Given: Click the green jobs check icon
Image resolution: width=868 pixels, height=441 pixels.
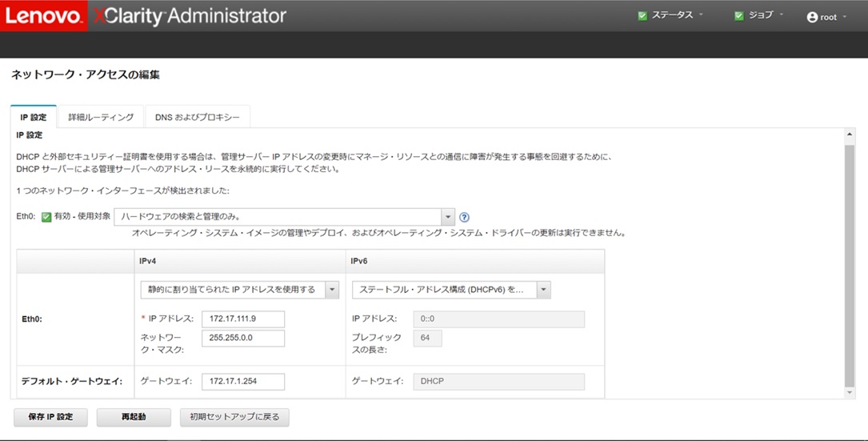Looking at the screenshot, I should click(738, 16).
